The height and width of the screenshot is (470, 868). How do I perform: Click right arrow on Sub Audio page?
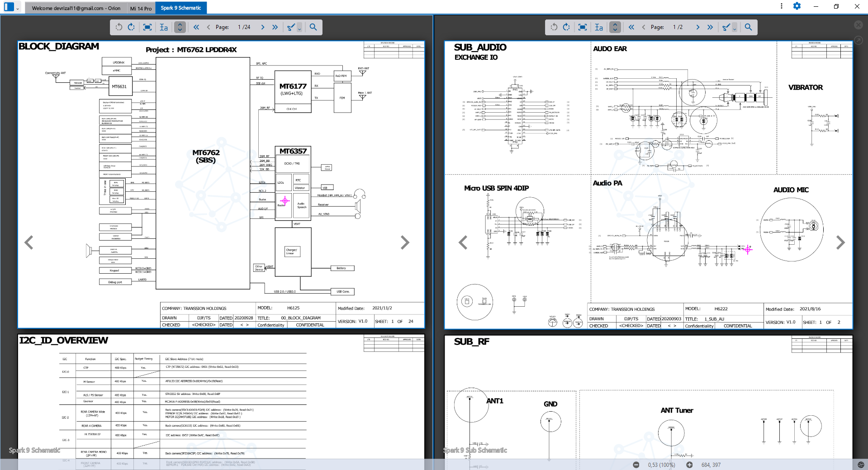pyautogui.click(x=840, y=242)
